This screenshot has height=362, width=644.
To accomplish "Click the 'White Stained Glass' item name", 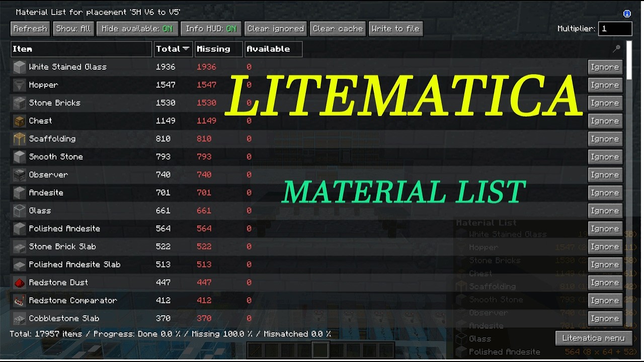I will pyautogui.click(x=68, y=67).
